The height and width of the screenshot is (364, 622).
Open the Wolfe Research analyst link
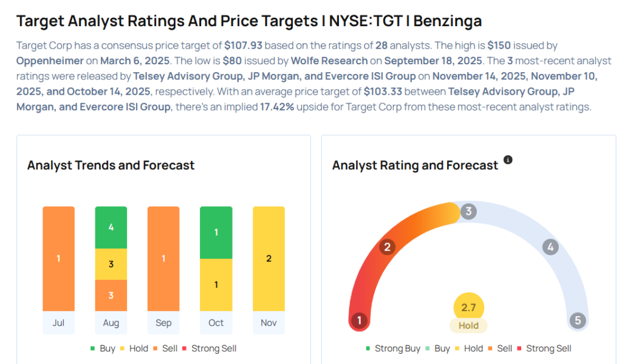tap(329, 61)
